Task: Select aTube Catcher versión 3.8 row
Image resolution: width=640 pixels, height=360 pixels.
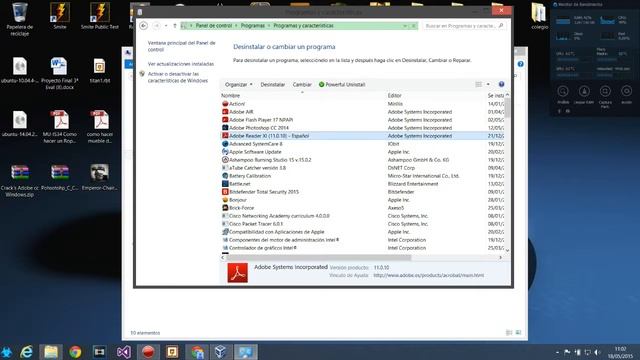Action: (x=363, y=168)
